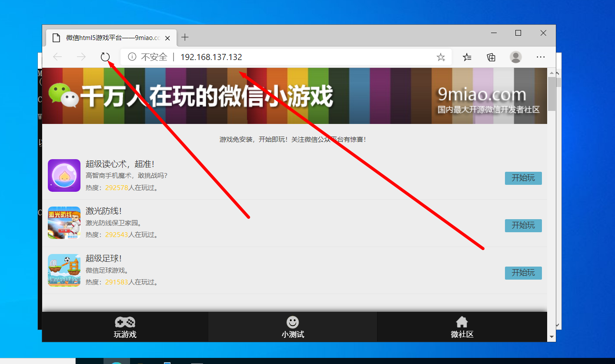Open a new tab with plus button
This screenshot has width=615, height=364.
[x=185, y=37]
